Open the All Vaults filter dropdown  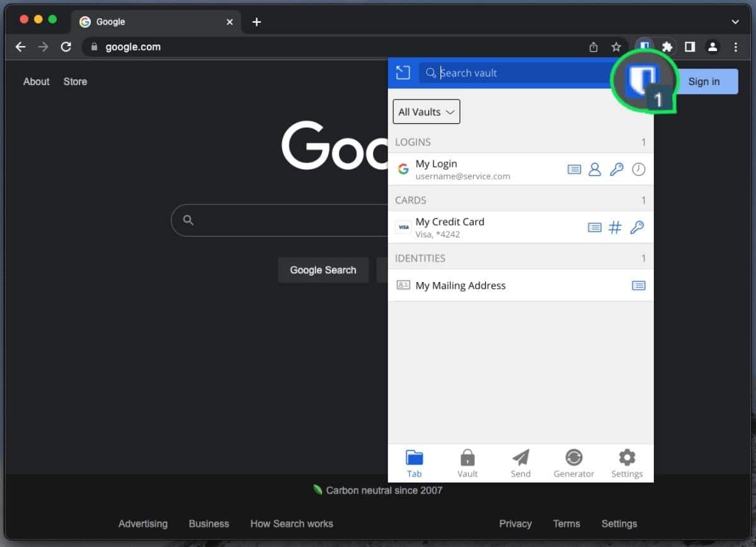[426, 111]
